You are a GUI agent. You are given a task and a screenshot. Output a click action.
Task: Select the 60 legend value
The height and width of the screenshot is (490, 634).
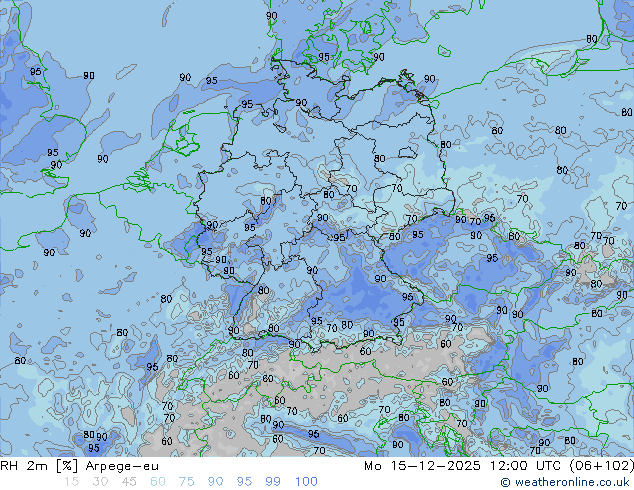pyautogui.click(x=158, y=482)
